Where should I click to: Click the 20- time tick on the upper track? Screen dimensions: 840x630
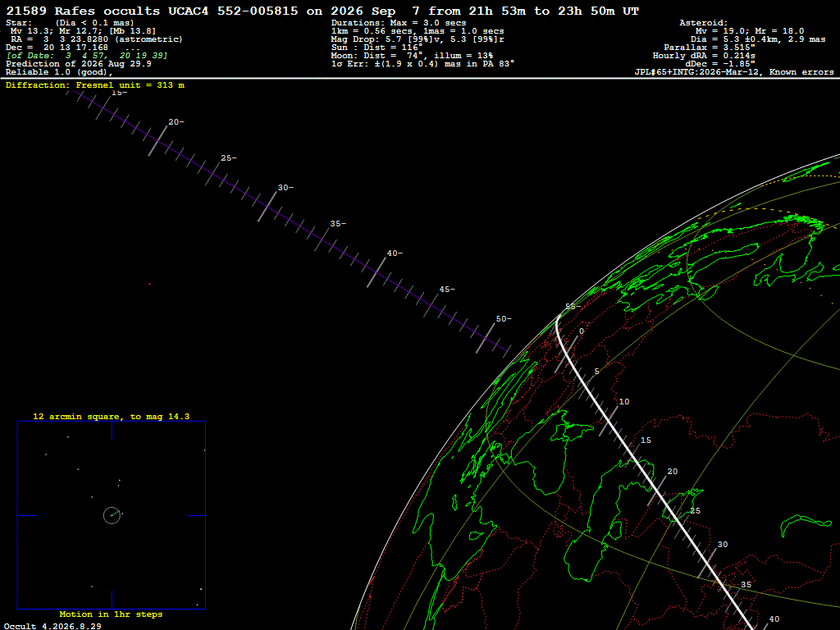[176, 122]
